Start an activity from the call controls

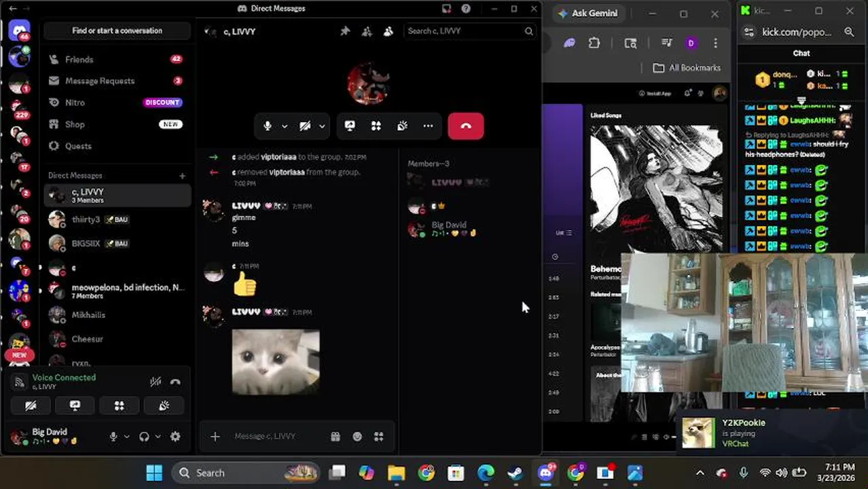coord(376,126)
